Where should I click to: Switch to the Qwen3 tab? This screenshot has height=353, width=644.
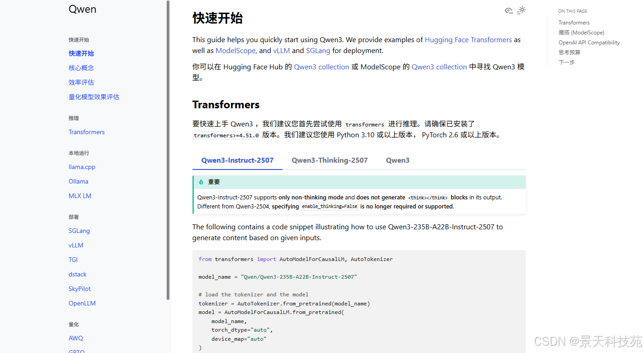pos(398,160)
